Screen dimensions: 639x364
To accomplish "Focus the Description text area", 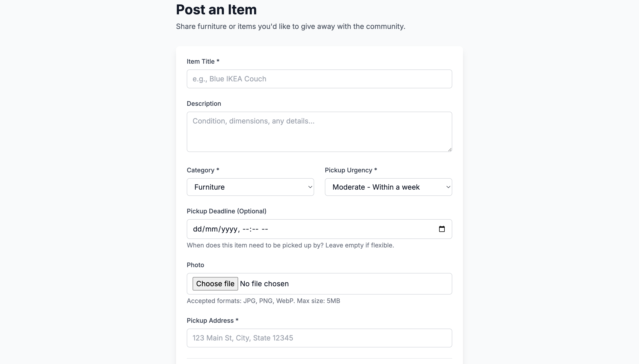I will coord(319,132).
